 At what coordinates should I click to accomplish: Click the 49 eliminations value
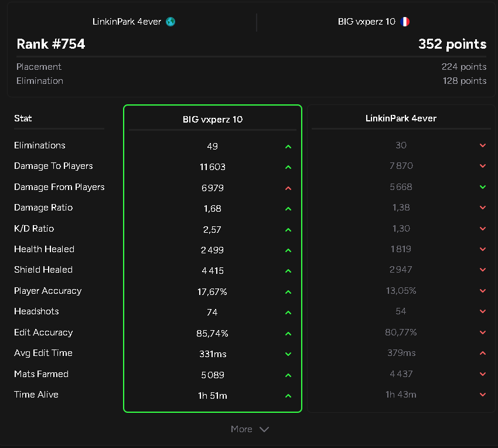(x=213, y=147)
